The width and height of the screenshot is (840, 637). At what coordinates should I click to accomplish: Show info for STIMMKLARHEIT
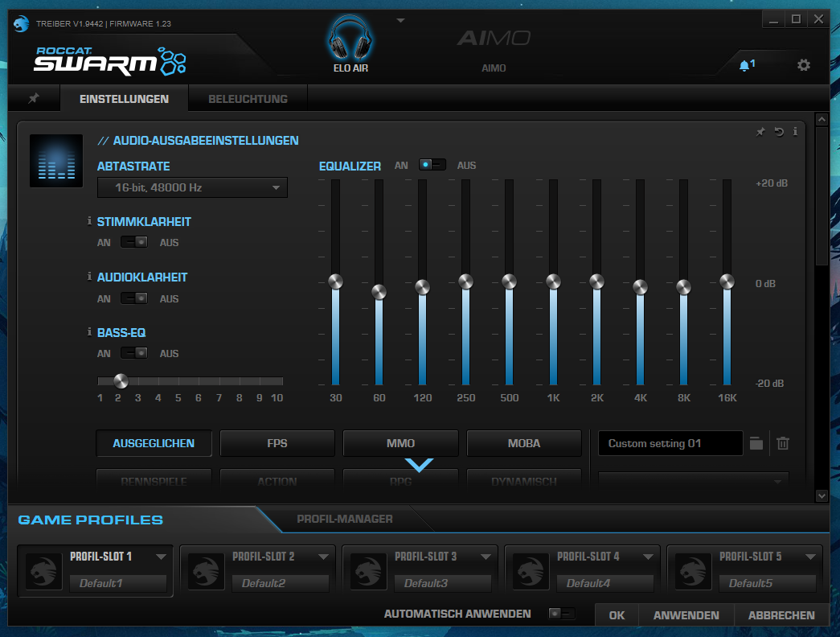[89, 221]
